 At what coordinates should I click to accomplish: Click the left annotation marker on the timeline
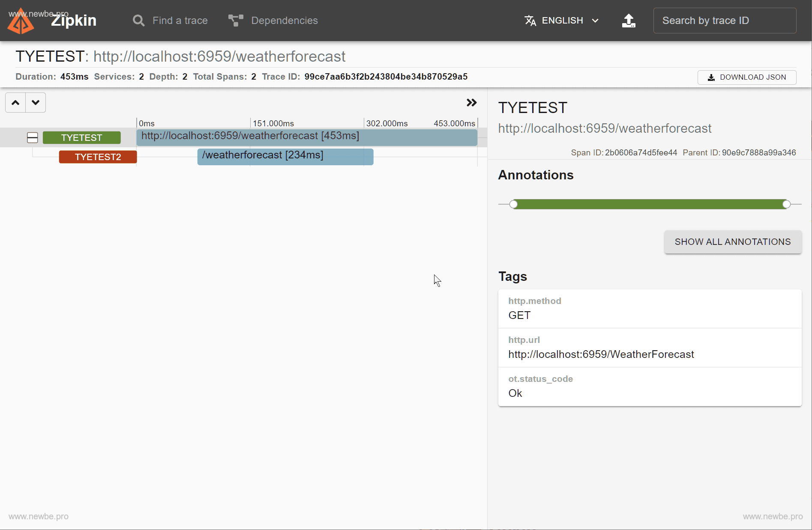[x=514, y=204]
